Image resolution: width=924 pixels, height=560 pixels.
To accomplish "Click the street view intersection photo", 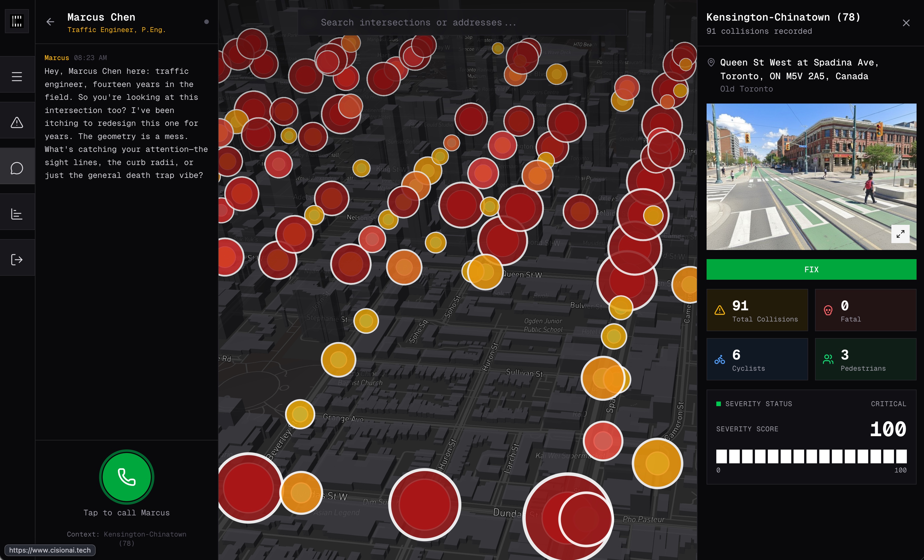I will (799, 176).
